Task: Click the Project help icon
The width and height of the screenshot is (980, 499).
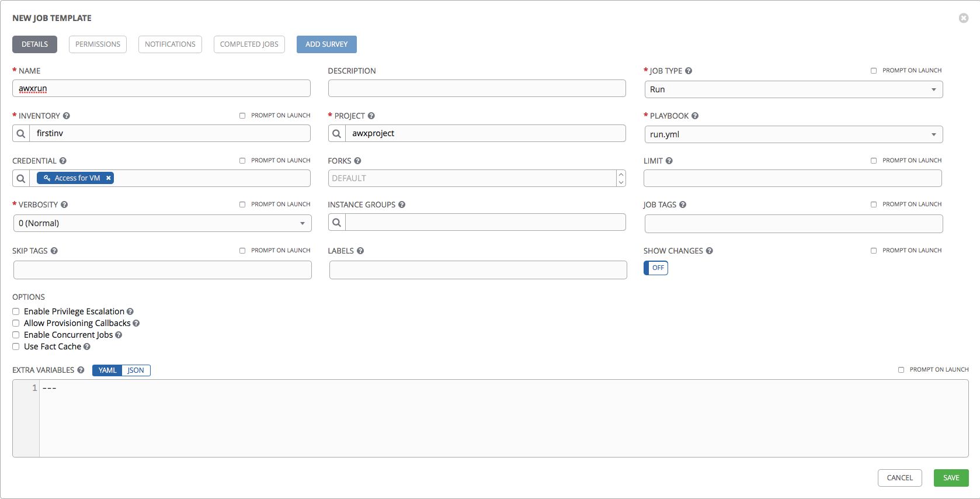Action: 371,116
